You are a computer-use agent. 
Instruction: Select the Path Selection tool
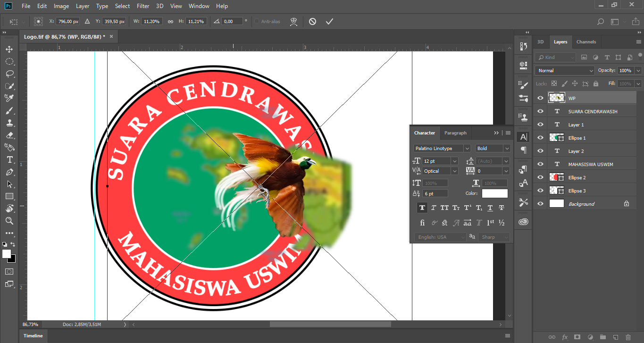pyautogui.click(x=9, y=184)
